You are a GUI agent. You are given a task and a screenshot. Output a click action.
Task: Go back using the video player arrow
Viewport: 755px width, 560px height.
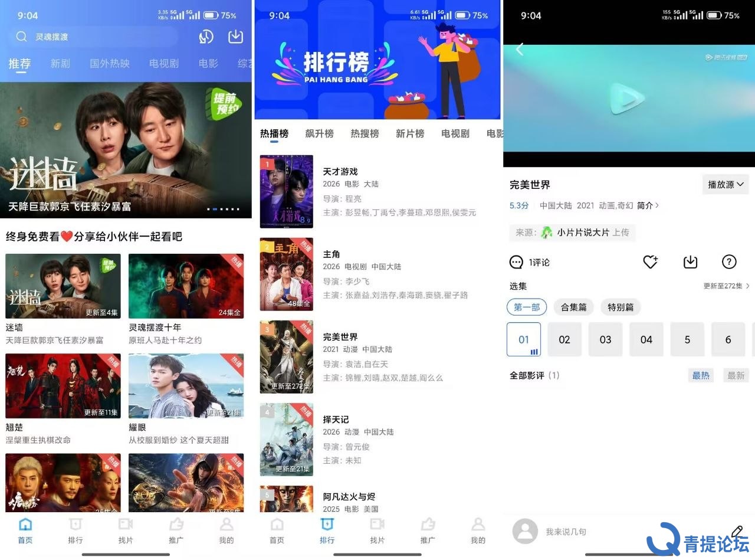520,50
